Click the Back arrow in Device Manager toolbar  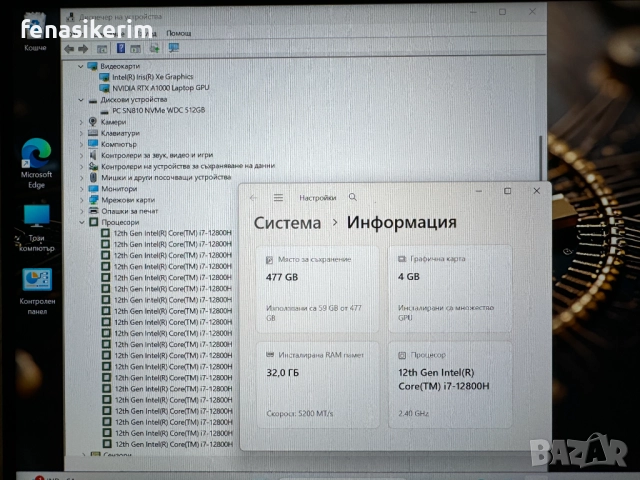(x=69, y=48)
